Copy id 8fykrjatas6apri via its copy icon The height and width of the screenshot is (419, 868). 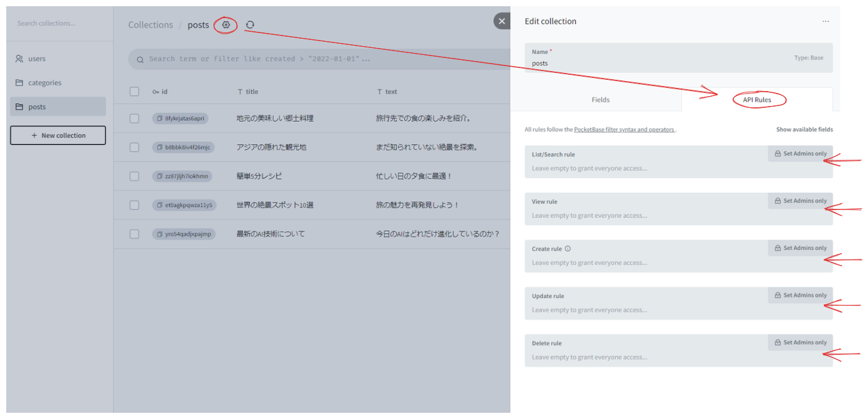tap(160, 118)
